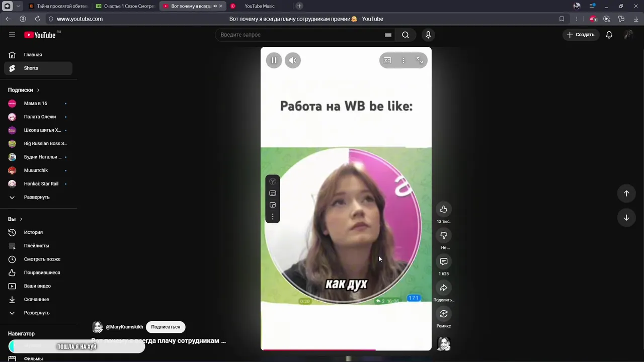The image size is (644, 362).
Task: Open the overlay picture-in-picture icon on video
Action: pos(273,205)
